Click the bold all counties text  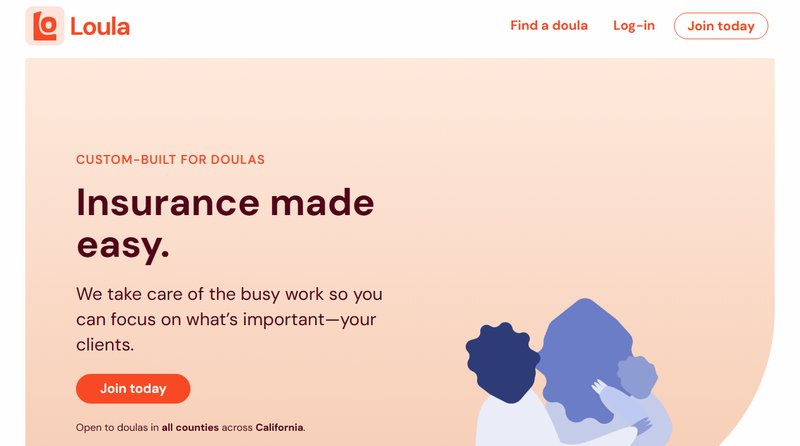click(x=191, y=427)
